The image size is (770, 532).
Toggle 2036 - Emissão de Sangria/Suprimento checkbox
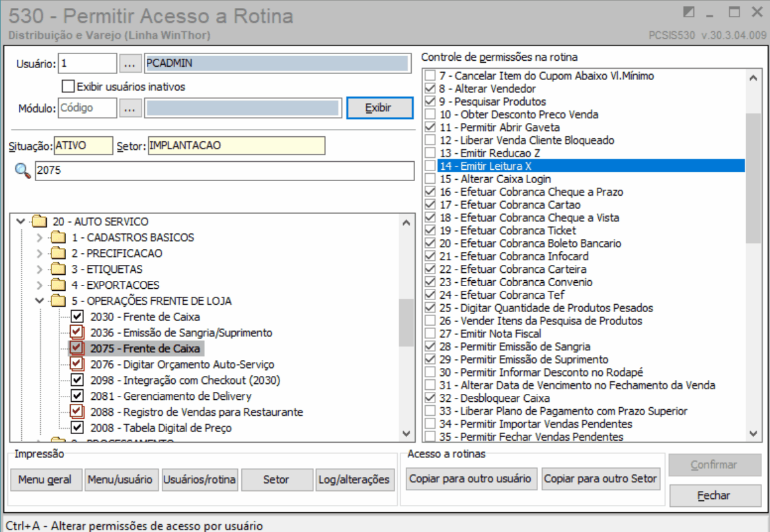coord(77,332)
